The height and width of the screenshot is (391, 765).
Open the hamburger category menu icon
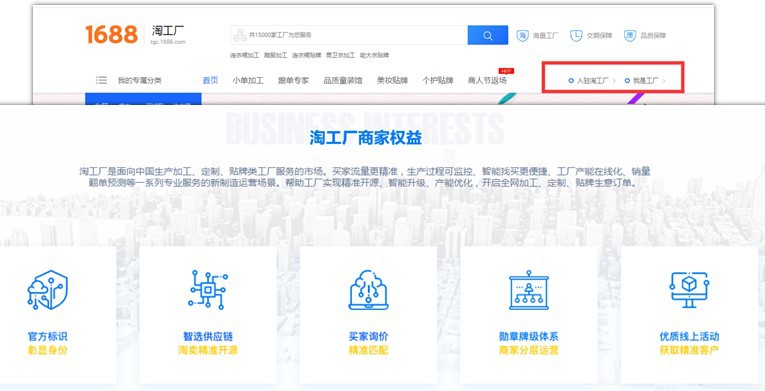coord(101,80)
